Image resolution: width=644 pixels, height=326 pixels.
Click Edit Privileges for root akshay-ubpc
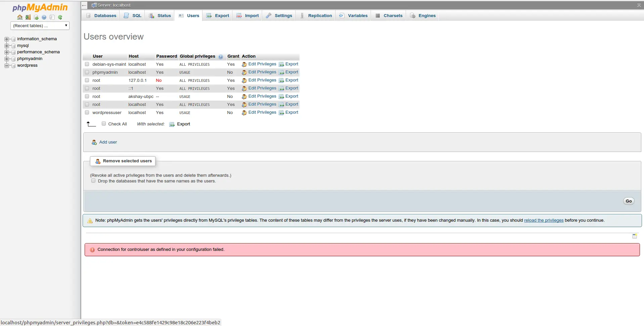[x=262, y=96]
